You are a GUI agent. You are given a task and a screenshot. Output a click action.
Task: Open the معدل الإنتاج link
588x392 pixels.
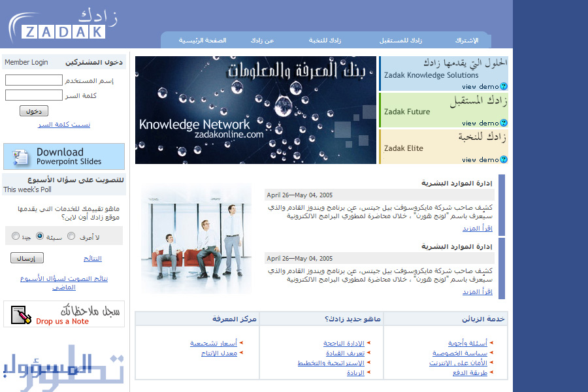point(219,353)
